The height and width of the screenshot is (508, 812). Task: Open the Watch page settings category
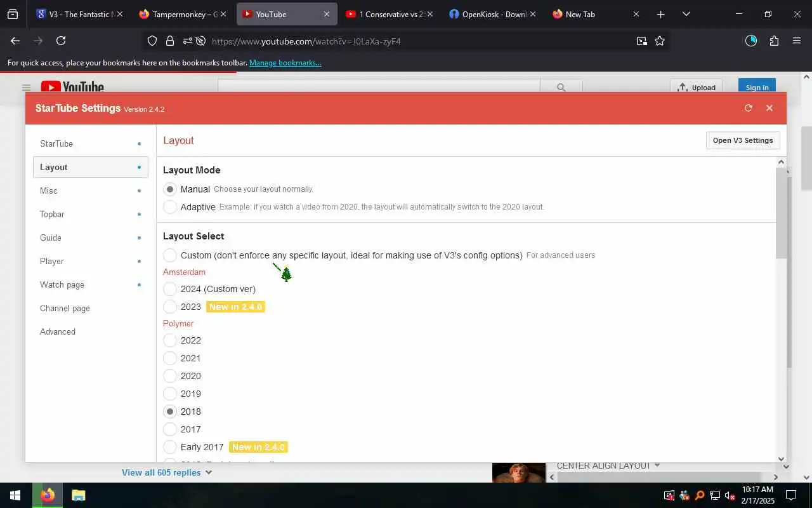[x=90, y=284]
